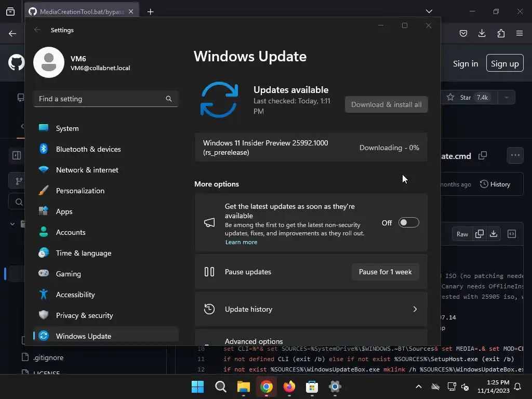Screen dimensions: 532x399
Task: Open browser Downloads icon
Action: click(482, 33)
